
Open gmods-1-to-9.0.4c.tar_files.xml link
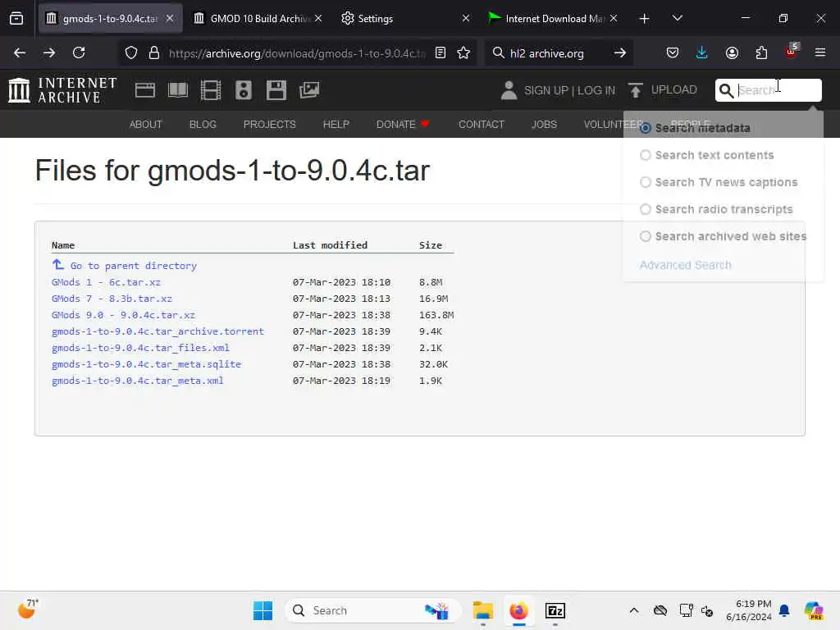tap(140, 348)
